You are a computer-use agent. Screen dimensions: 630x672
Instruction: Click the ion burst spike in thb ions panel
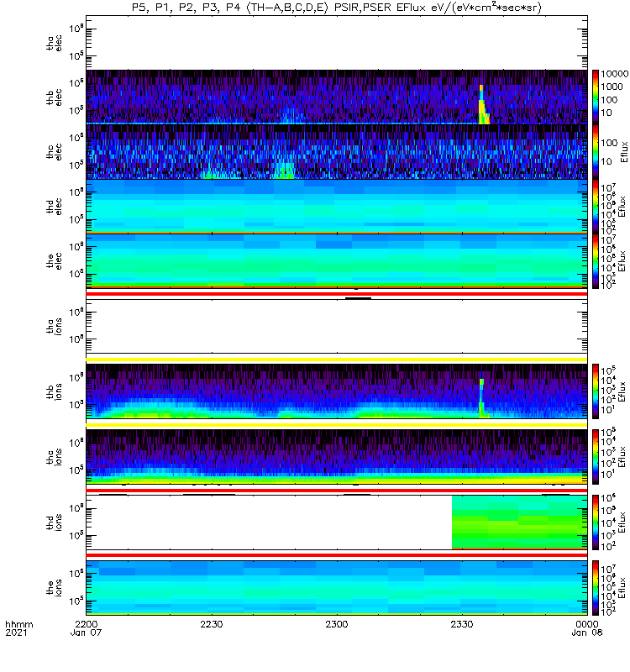coord(481,398)
